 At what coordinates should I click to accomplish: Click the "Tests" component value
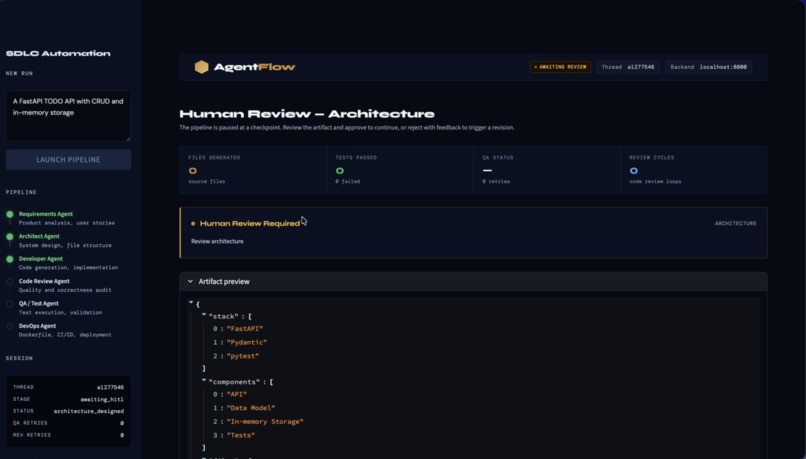(241, 436)
